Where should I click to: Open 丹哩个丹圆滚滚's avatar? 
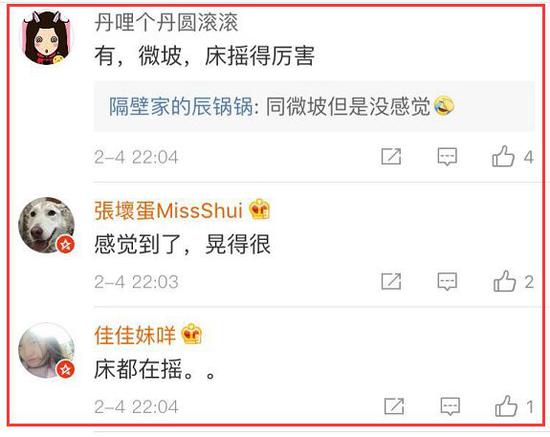(x=47, y=38)
